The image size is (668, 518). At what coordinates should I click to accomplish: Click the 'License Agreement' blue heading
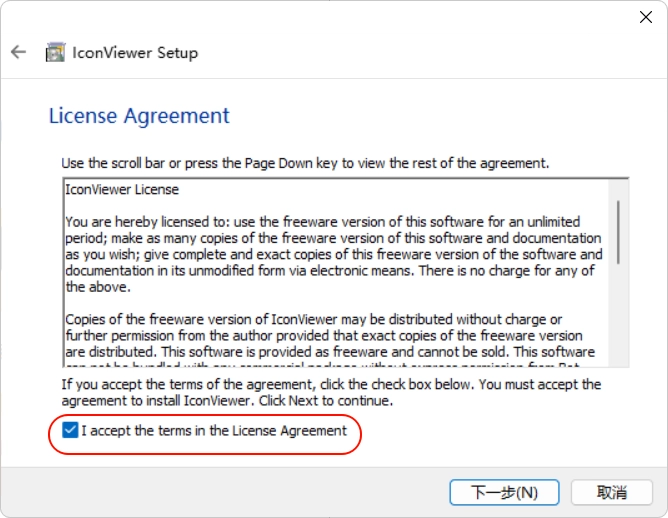139,116
